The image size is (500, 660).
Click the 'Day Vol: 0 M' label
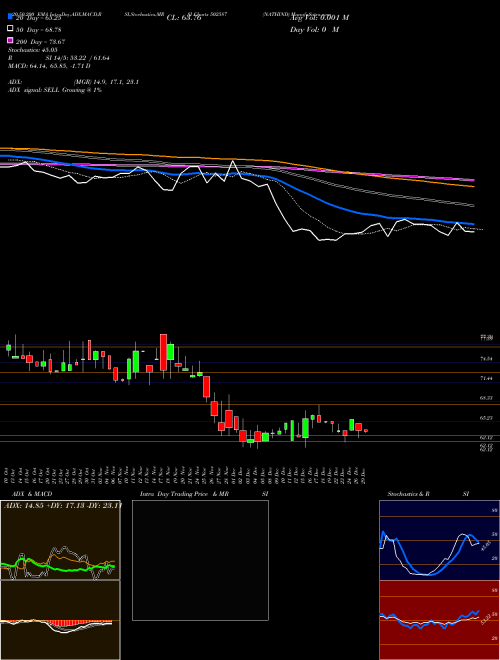point(314,29)
